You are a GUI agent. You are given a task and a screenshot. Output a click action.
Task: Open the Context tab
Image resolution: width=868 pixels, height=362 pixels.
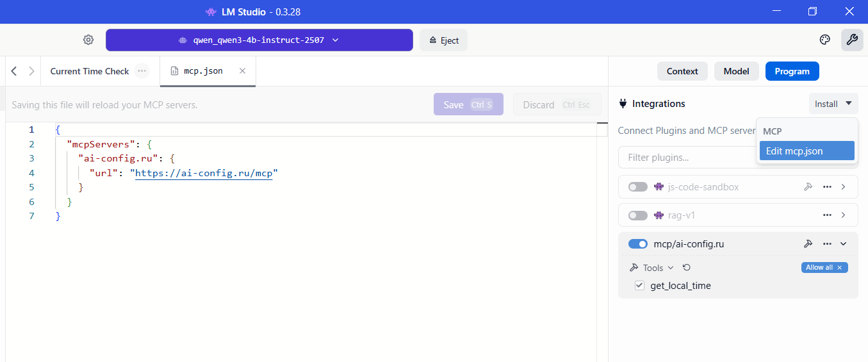click(x=682, y=71)
